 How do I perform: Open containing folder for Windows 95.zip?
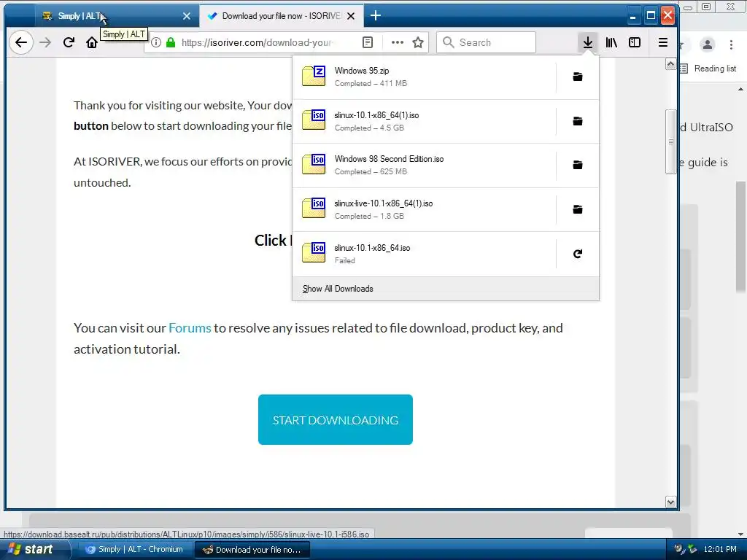[x=578, y=77]
